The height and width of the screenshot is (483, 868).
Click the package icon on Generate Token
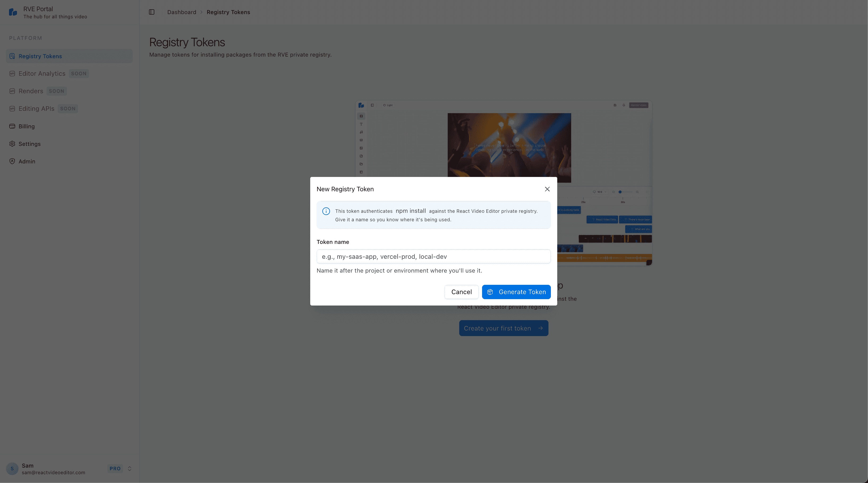point(491,292)
